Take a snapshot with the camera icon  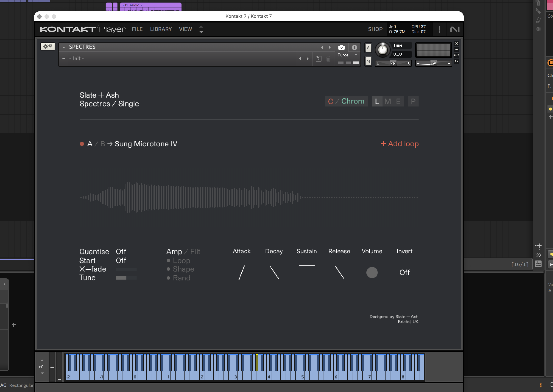click(341, 47)
